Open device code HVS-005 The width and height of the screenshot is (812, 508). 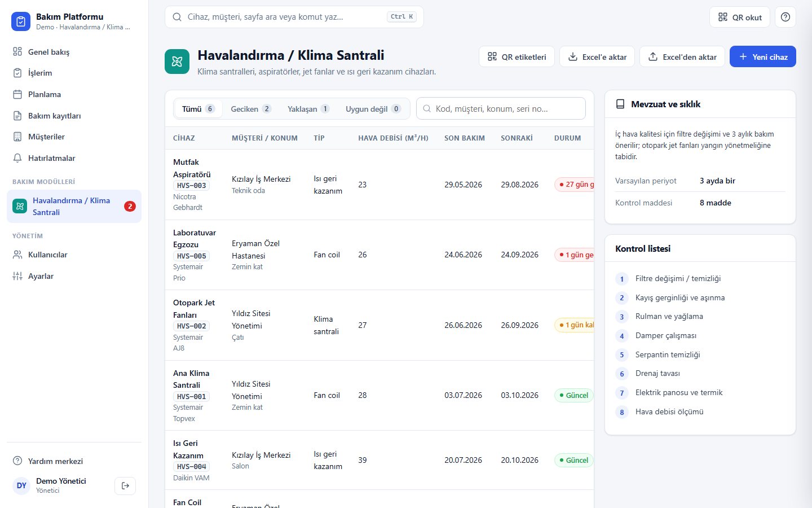(192, 256)
